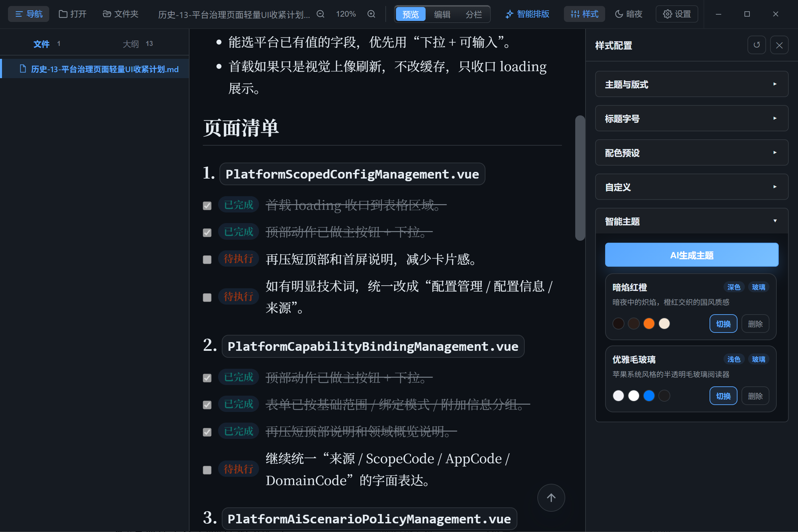This screenshot has width=798, height=532.
Task: Open 设置 settings
Action: point(677,14)
